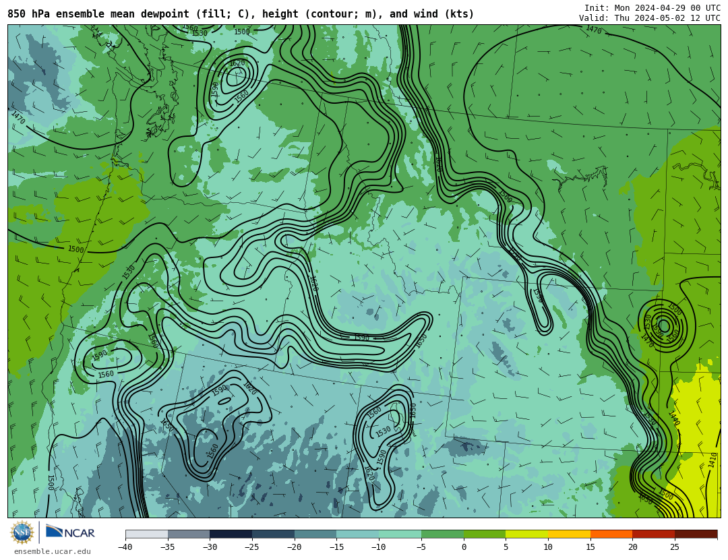Pick the -30 to -25 dark navy colorbar segment
Viewport: 728px width, 560px height.
point(231,534)
